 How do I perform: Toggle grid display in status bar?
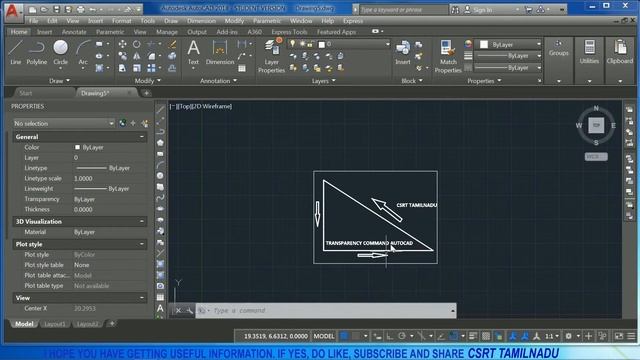(344, 336)
